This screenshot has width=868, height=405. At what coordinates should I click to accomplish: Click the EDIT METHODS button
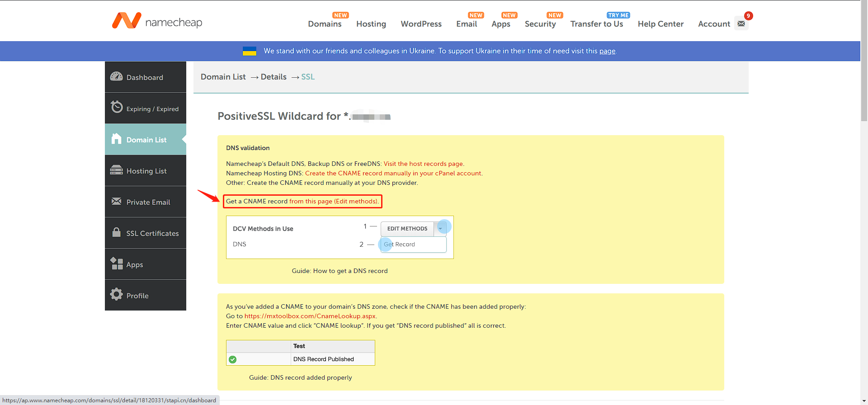click(407, 229)
